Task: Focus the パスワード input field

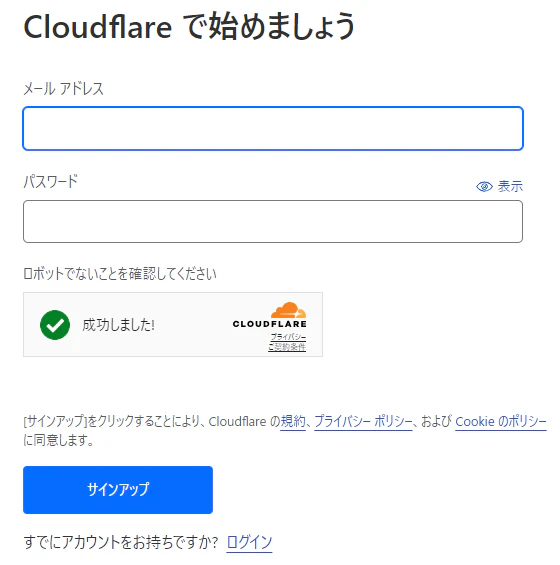Action: tap(273, 222)
